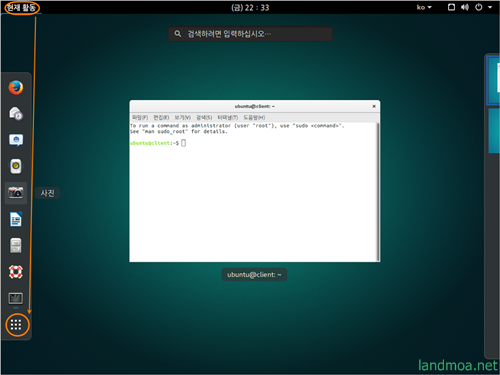Open the 사진 camera icon in dash
The image size is (500, 375).
tap(16, 193)
